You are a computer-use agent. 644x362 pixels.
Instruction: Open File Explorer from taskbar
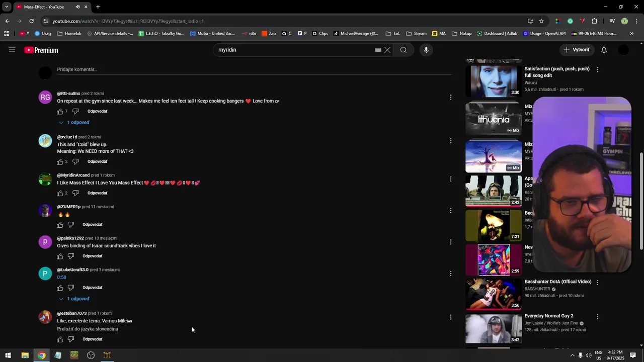[x=25, y=355]
